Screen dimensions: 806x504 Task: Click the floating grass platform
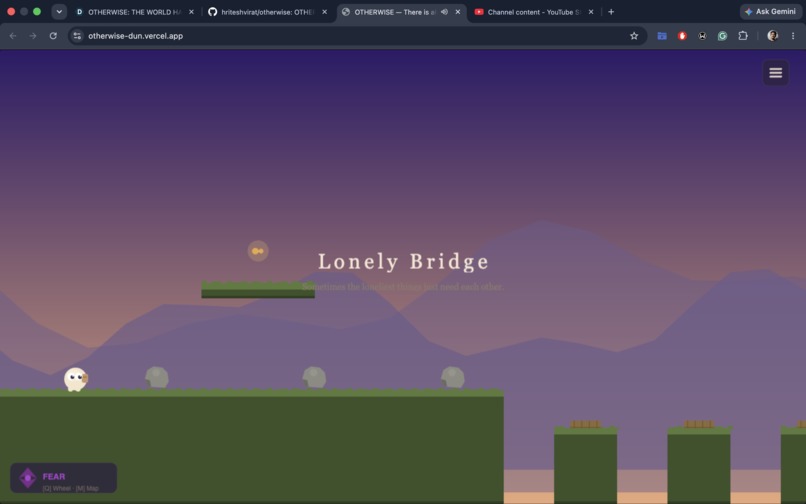(x=258, y=290)
